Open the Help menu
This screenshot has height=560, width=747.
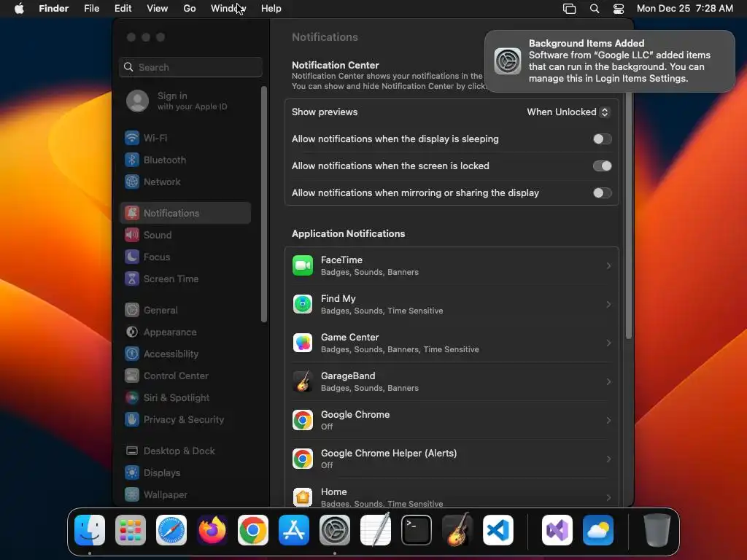[271, 9]
